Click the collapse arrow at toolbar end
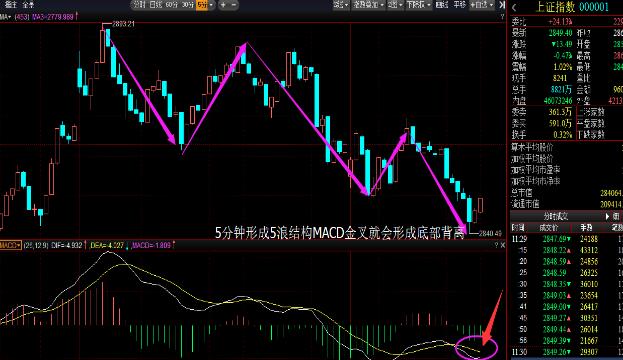 pyautogui.click(x=502, y=5)
